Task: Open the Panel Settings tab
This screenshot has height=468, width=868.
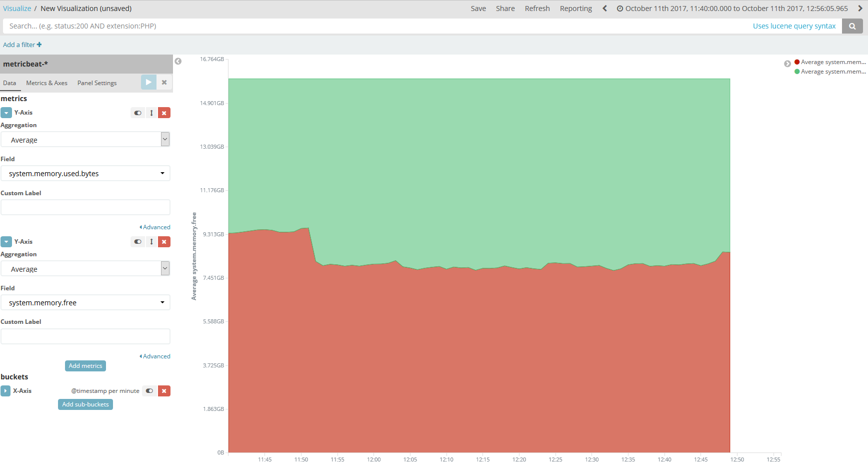Action: tap(97, 83)
